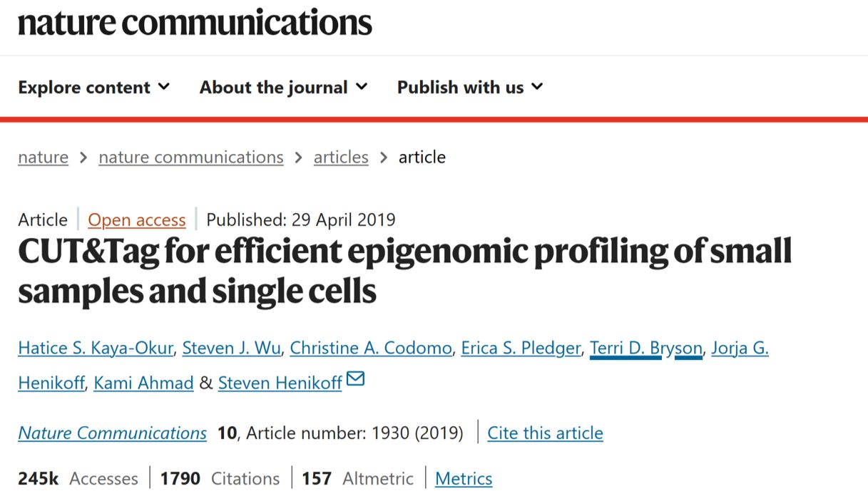
Task: Navigate to the articles breadcrumb
Action: 341,157
